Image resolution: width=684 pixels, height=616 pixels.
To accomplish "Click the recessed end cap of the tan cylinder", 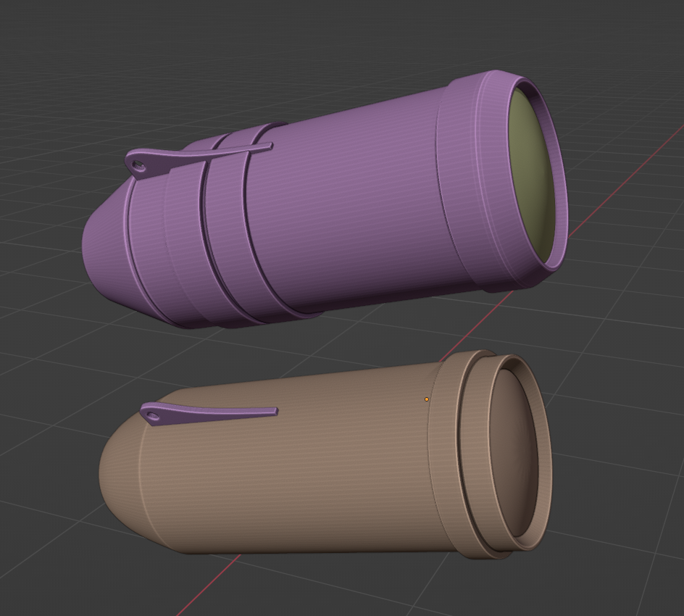I will 513,452.
